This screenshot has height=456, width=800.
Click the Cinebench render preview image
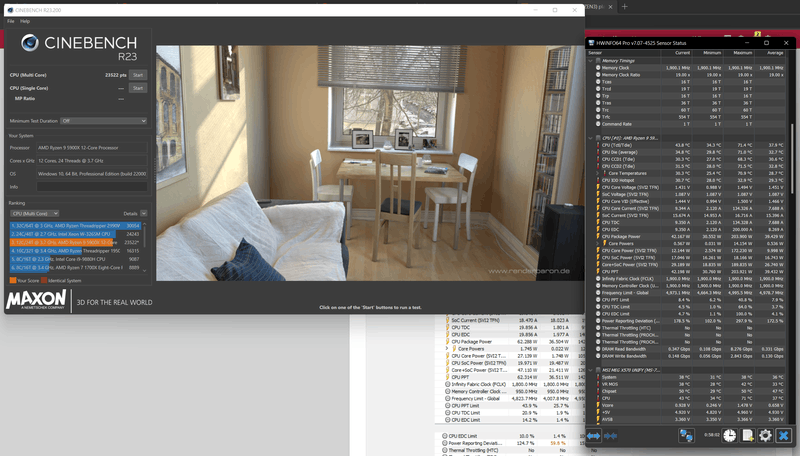click(370, 163)
